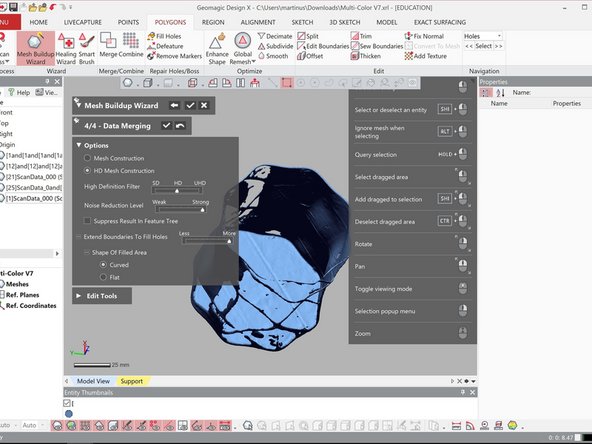The image size is (592, 444).
Task: Open the Mesh Buildup Wizard tool
Action: pos(35,48)
